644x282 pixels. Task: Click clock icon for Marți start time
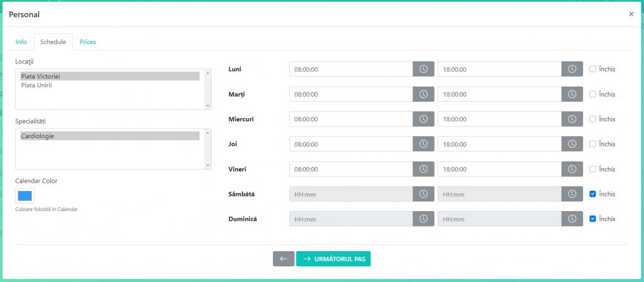coord(423,94)
